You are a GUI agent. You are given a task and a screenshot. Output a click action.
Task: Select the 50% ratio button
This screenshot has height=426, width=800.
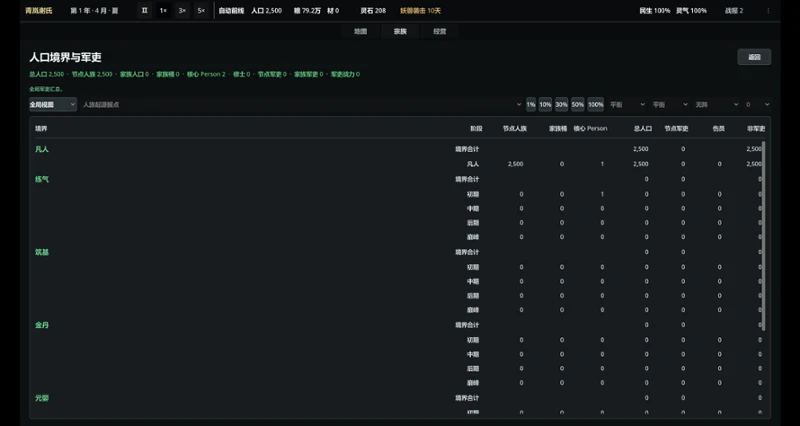(x=578, y=104)
